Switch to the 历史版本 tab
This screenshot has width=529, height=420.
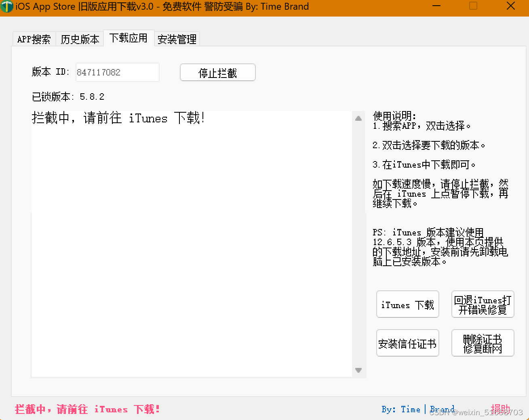(x=80, y=39)
